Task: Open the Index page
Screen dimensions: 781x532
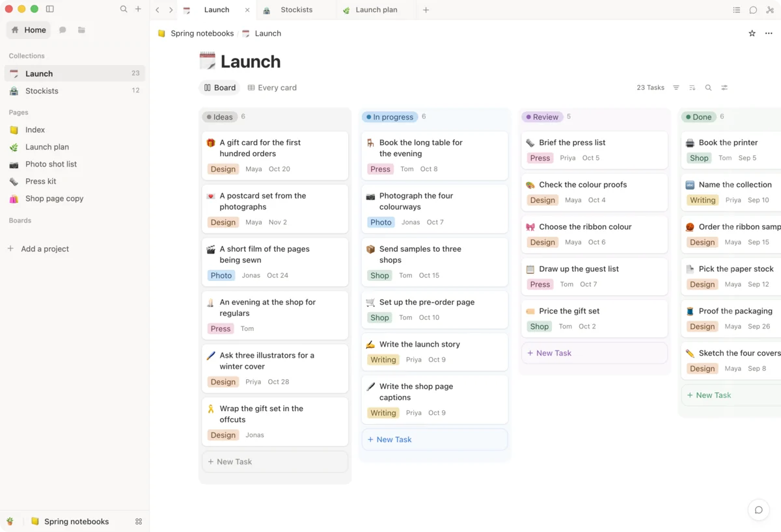Action: click(x=75, y=130)
